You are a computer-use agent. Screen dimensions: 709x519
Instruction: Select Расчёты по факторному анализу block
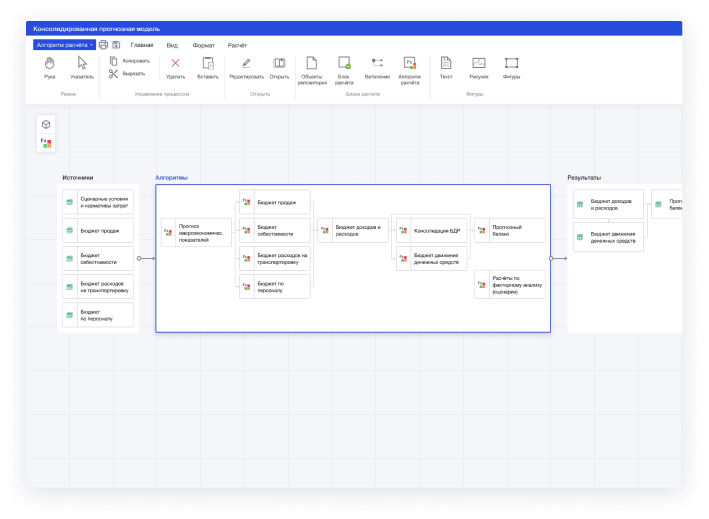click(510, 285)
